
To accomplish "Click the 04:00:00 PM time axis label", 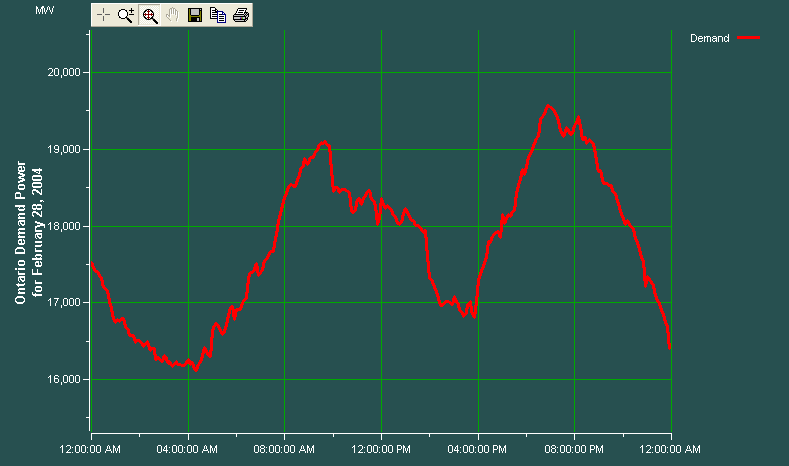I will click(478, 450).
